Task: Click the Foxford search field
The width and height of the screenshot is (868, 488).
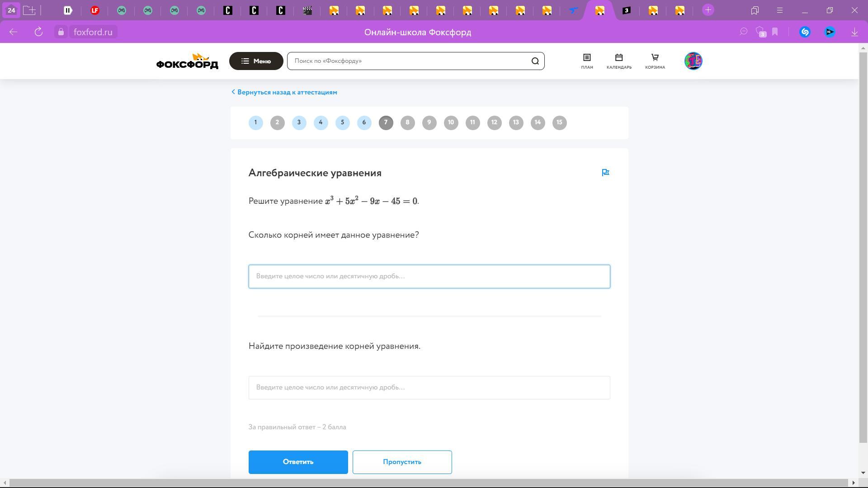Action: point(409,61)
